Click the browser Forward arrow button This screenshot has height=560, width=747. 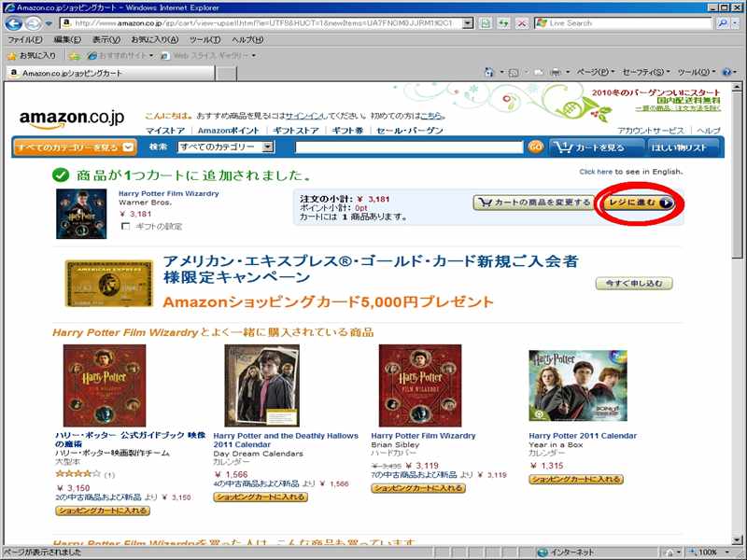pos(33,23)
